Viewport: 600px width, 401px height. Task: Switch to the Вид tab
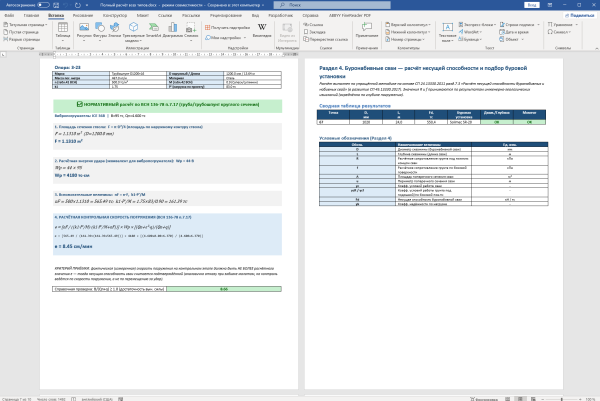(x=255, y=15)
